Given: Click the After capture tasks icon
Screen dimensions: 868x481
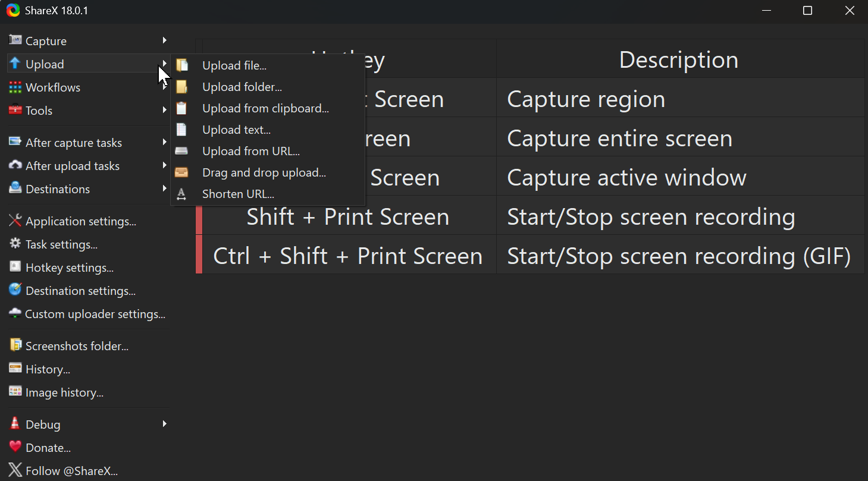Looking at the screenshot, I should 15,142.
